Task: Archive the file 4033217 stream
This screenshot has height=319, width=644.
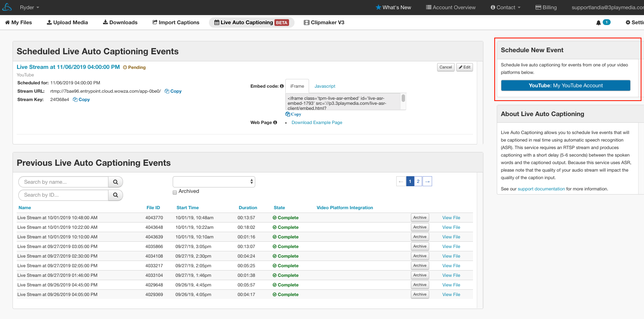Action: [420, 266]
